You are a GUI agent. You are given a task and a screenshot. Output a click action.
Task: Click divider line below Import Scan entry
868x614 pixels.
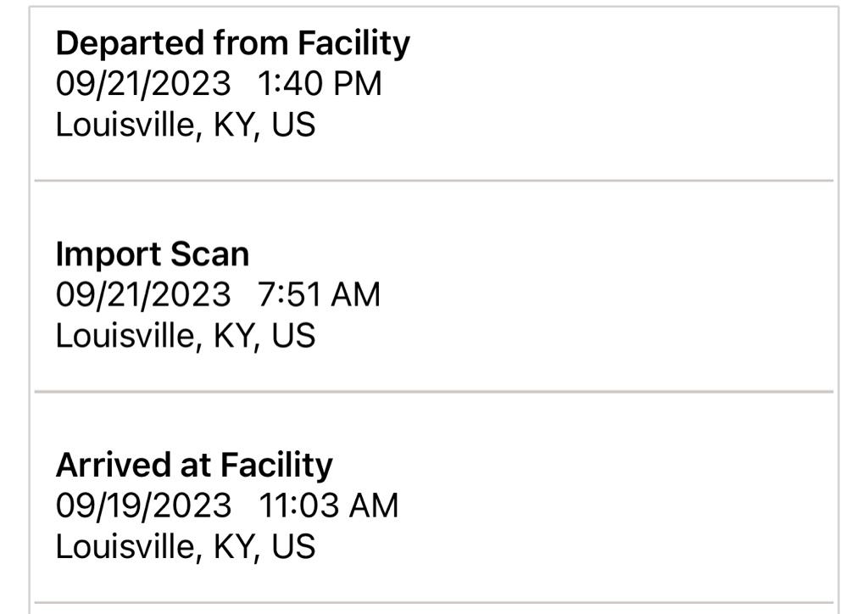(434, 392)
